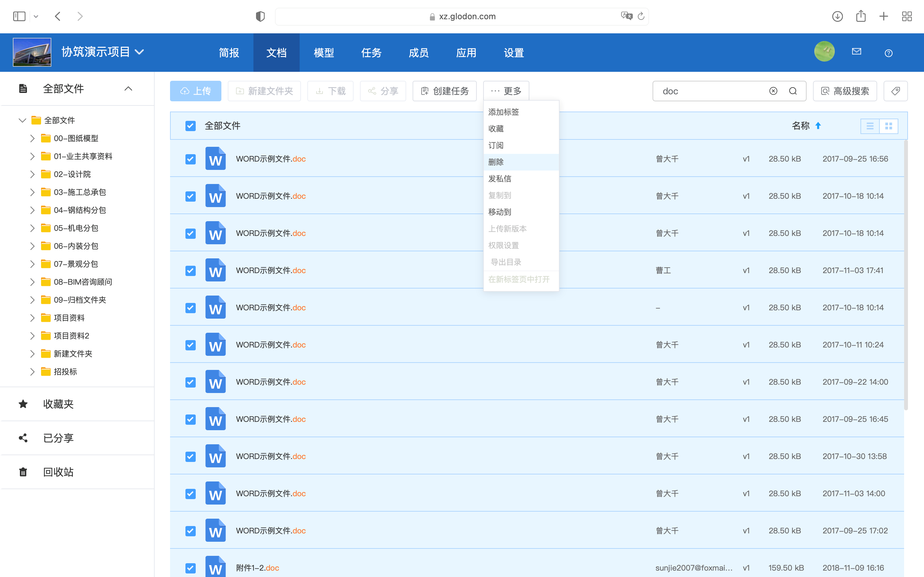Click the 收藏夹 star icon in sidebar
The image size is (924, 577).
point(23,404)
